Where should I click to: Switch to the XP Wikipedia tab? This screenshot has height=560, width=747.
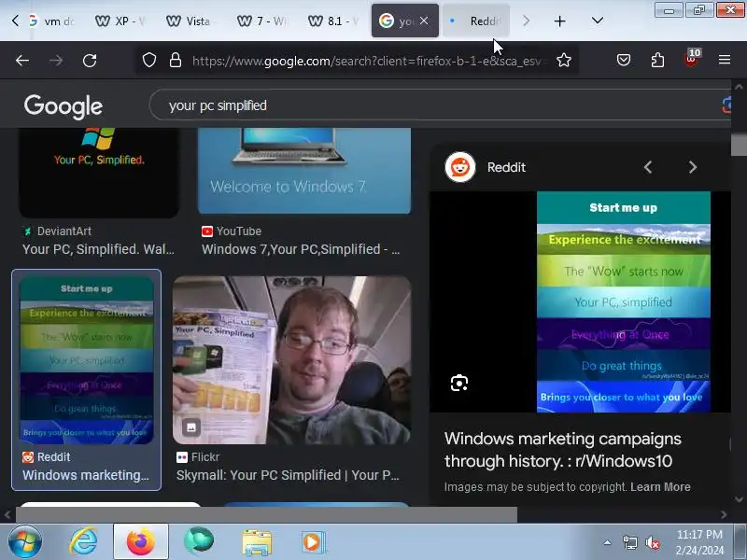[x=120, y=21]
